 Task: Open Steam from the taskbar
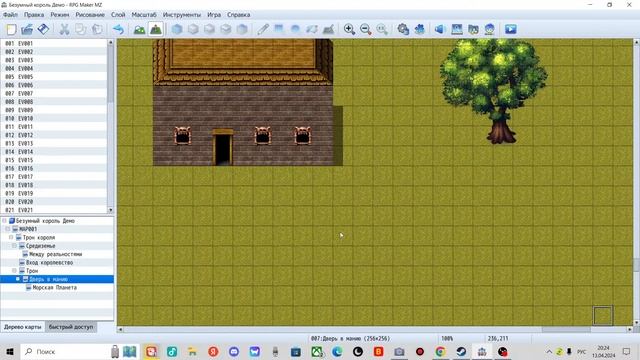point(461,351)
